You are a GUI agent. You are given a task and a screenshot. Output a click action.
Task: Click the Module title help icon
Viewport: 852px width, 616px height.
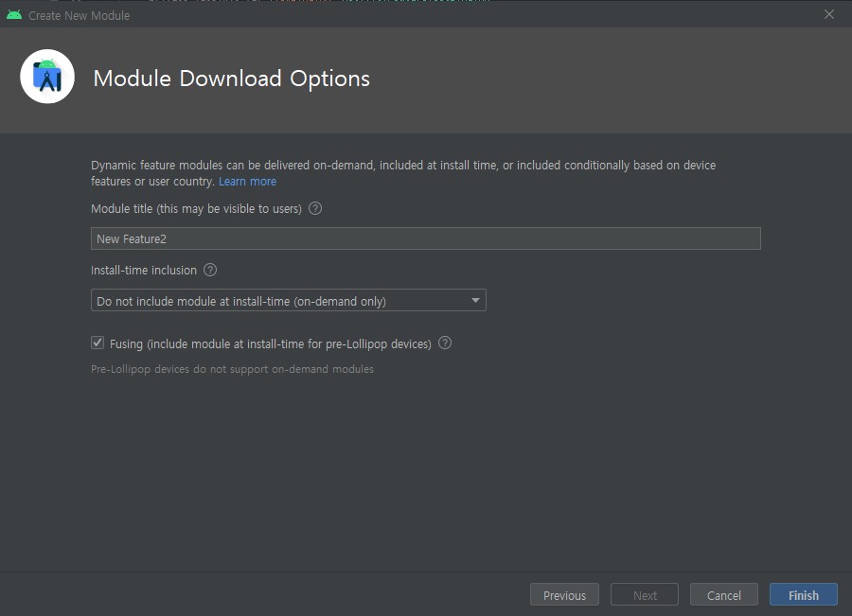point(315,208)
